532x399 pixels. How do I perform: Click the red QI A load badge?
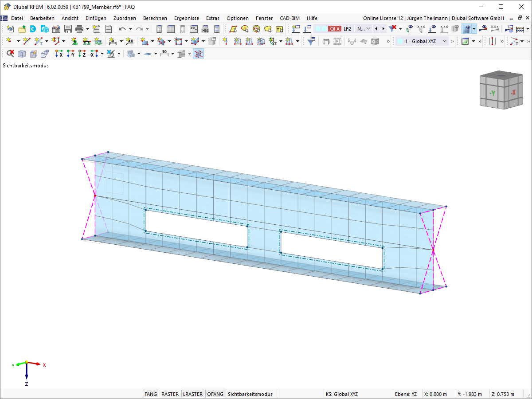tap(335, 29)
